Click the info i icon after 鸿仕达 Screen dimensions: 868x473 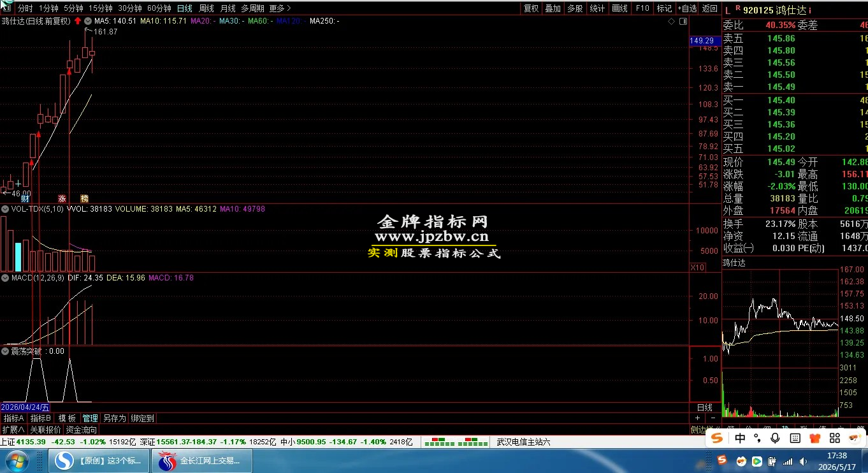(x=810, y=11)
